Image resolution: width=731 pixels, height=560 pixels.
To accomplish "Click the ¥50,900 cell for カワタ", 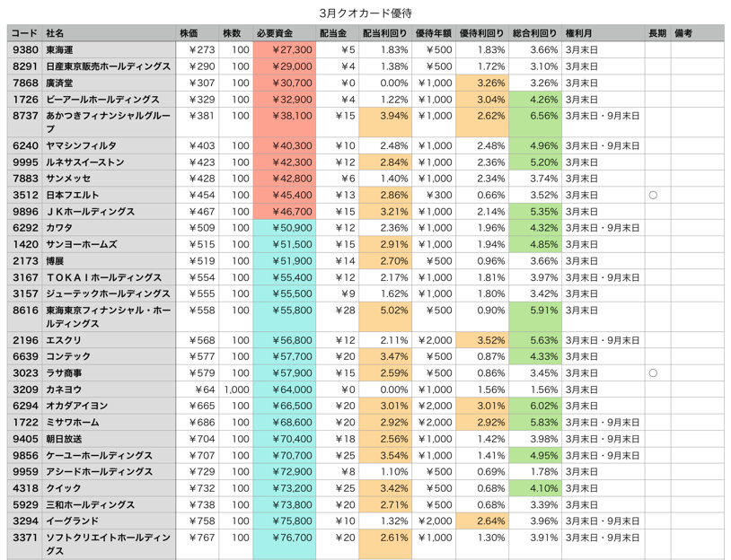I will click(285, 228).
